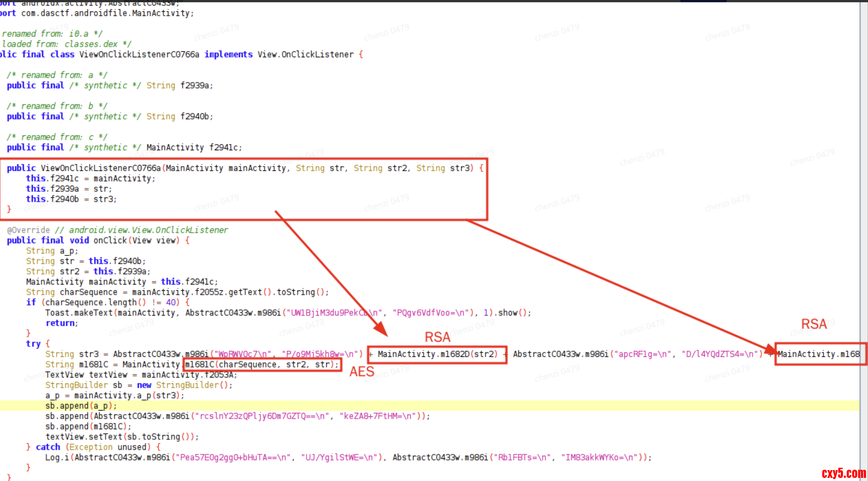Click ViewOnClickListenerC0766a in class declaration
This screenshot has width=868, height=481.
coord(139,54)
